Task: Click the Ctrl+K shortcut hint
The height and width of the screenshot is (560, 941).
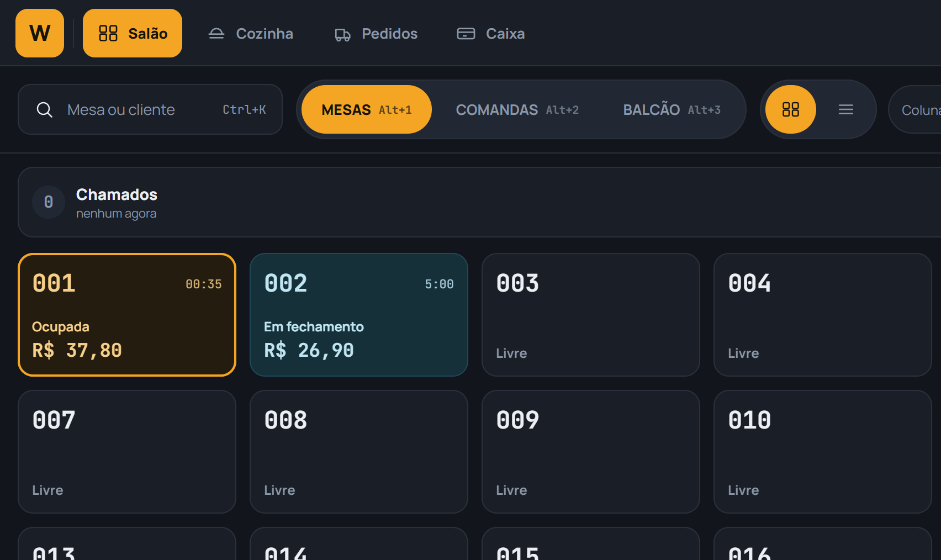Action: pos(244,110)
